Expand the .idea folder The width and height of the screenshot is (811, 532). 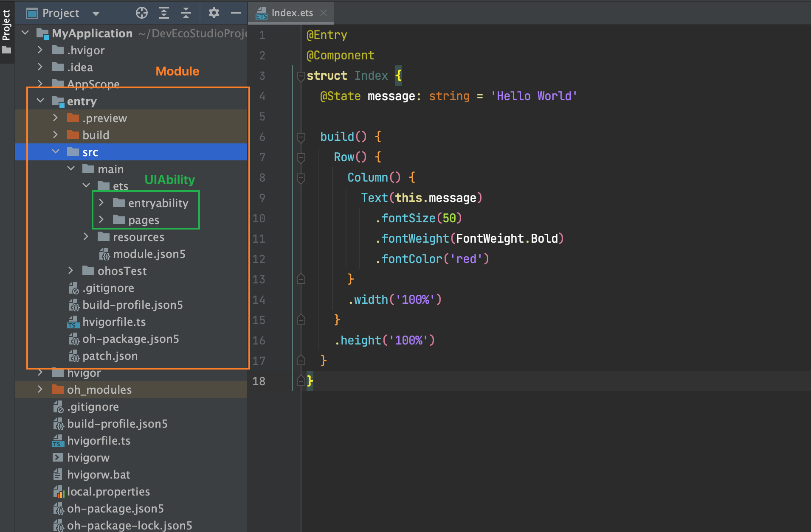click(x=40, y=67)
